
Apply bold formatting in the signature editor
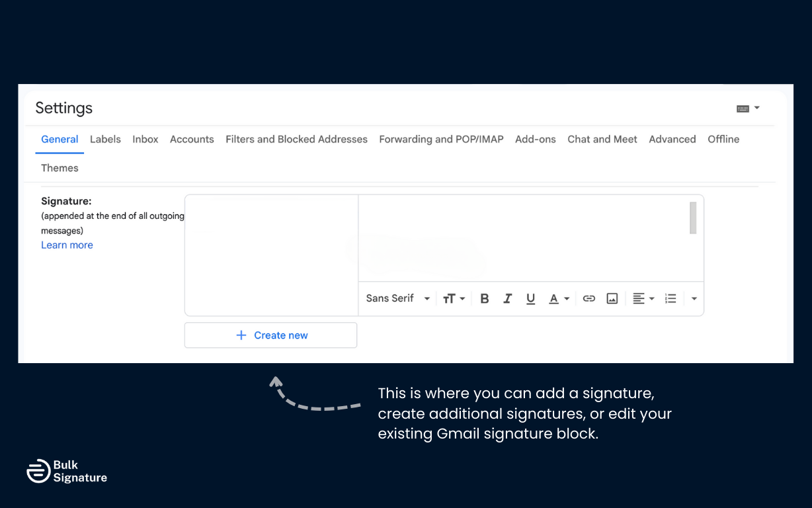point(484,298)
